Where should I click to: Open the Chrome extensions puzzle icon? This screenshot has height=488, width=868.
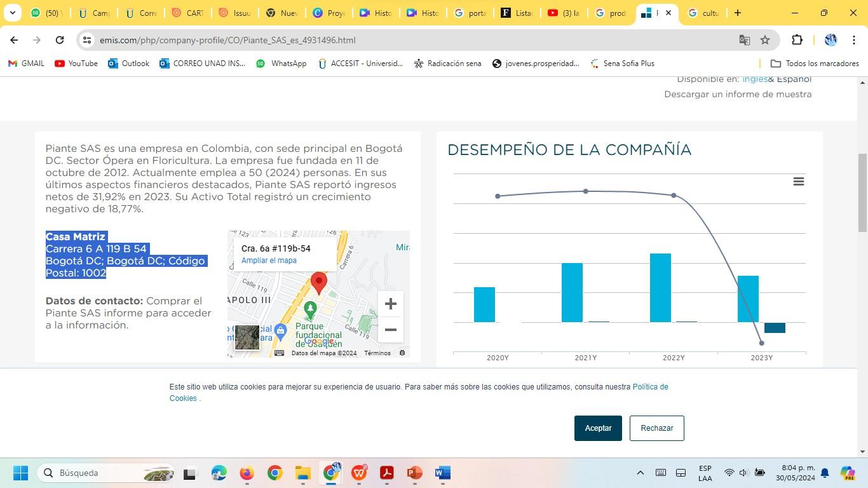point(797,40)
